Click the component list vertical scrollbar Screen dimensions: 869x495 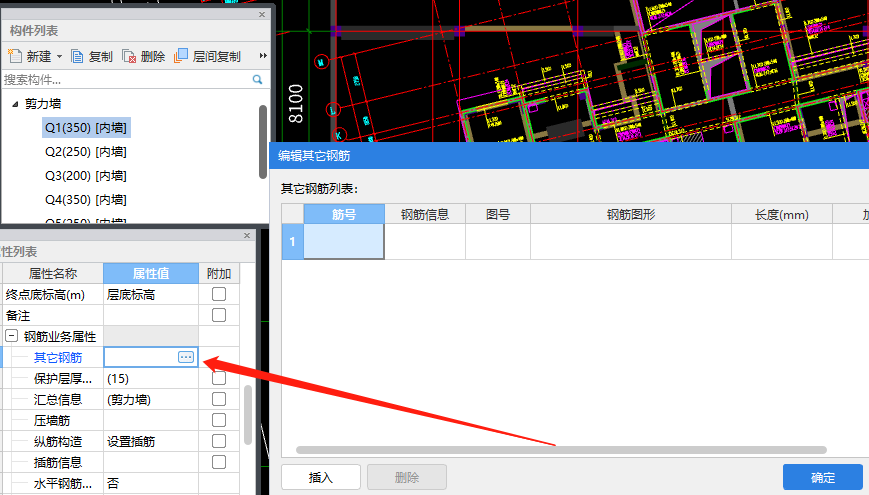tap(263, 142)
